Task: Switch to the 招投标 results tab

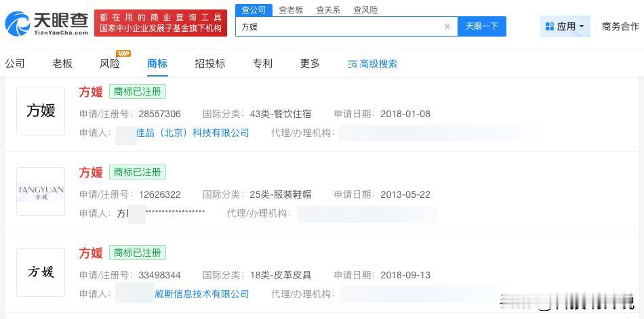Action: pyautogui.click(x=210, y=63)
